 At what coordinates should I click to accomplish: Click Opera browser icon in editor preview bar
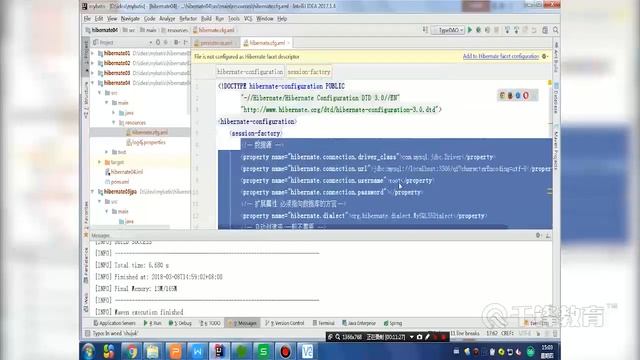526,96
